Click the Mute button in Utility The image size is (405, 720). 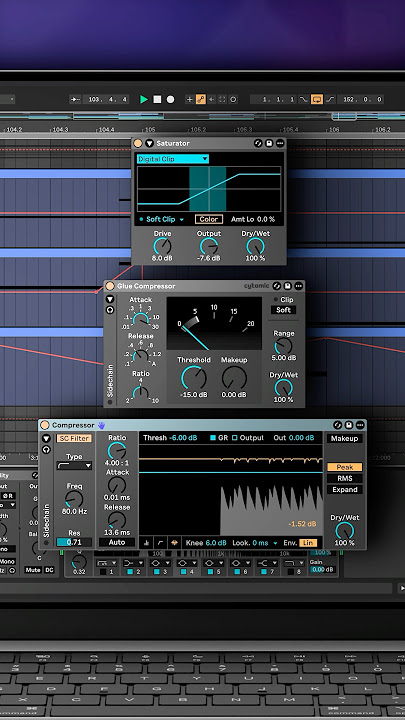coord(33,570)
